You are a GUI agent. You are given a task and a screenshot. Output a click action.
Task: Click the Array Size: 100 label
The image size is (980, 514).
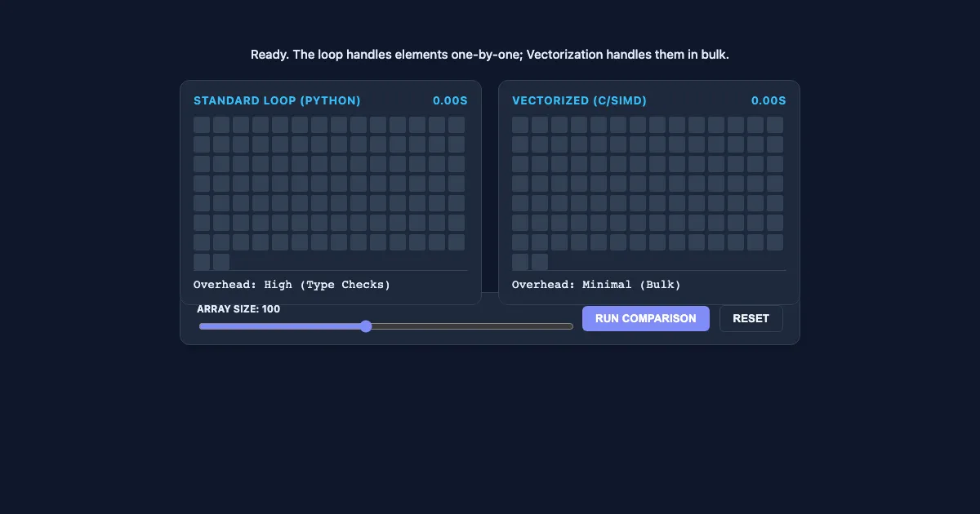(x=238, y=309)
